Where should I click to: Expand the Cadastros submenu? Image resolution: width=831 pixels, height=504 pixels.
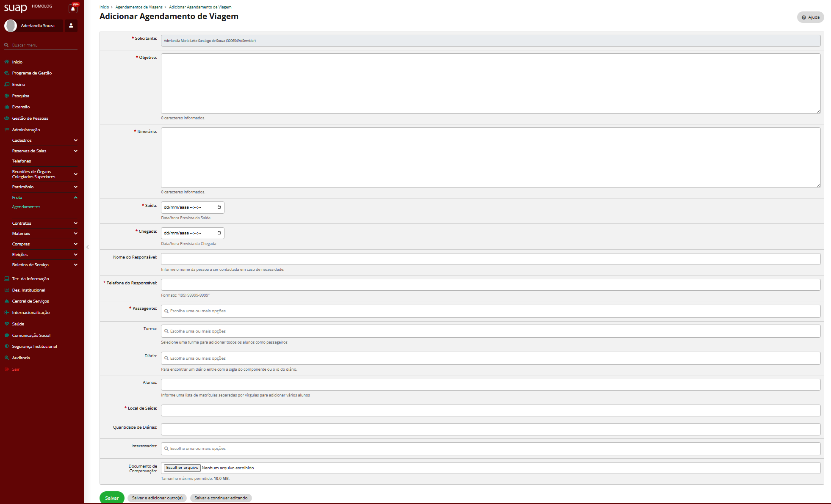(x=75, y=140)
